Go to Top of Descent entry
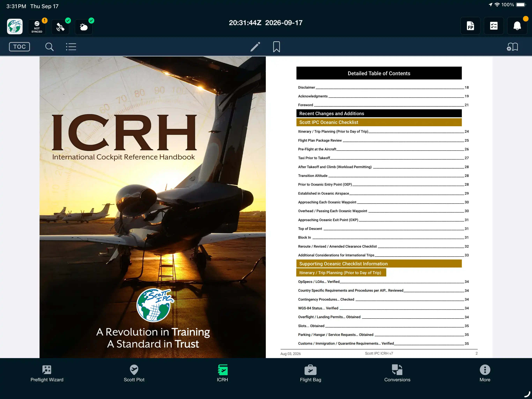Screen dimensions: 532x399 (383, 229)
